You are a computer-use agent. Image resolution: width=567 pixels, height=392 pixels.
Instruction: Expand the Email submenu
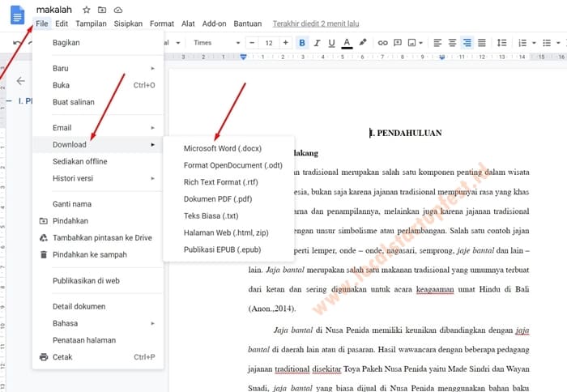98,128
